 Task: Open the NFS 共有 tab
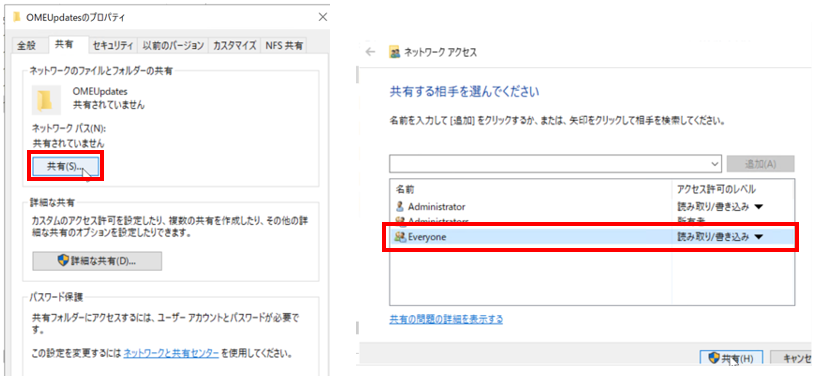284,46
